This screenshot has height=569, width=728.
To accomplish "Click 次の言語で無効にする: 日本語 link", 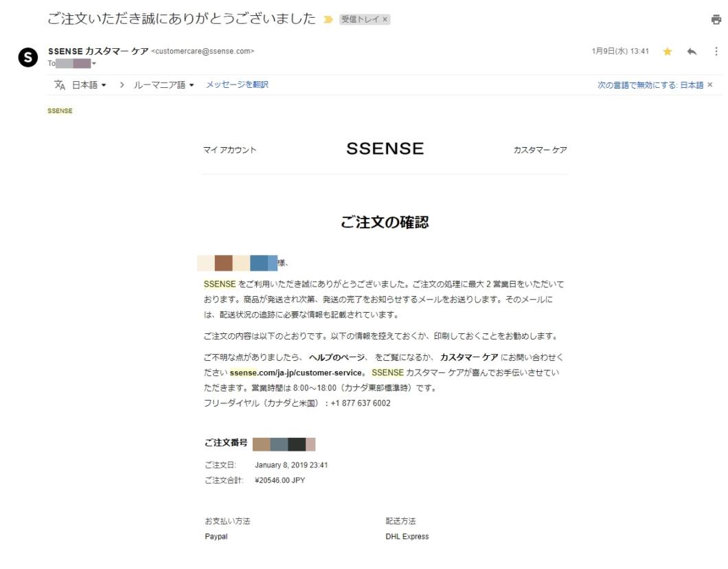I will click(x=650, y=85).
